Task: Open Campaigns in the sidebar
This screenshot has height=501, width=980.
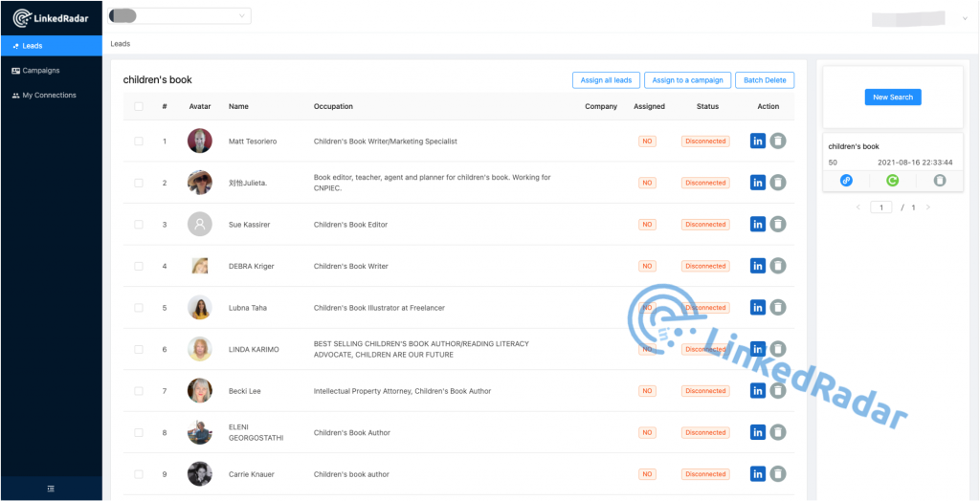Action: [41, 71]
